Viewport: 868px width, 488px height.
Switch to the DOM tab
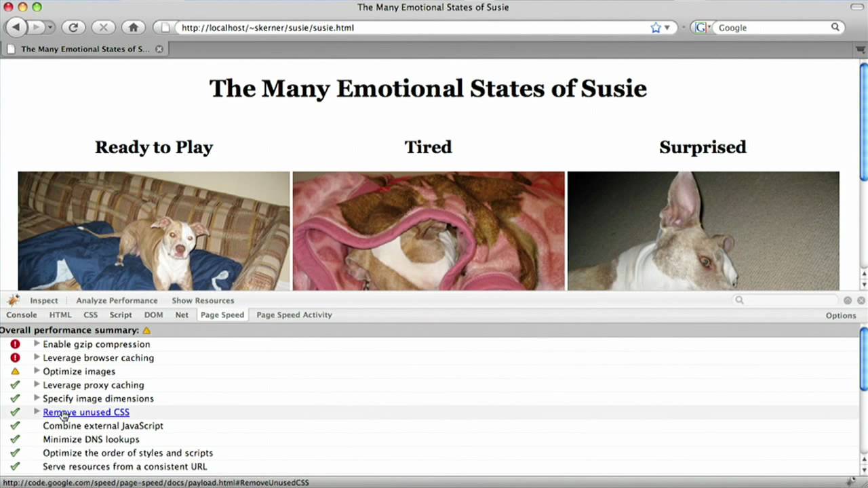pyautogui.click(x=153, y=315)
